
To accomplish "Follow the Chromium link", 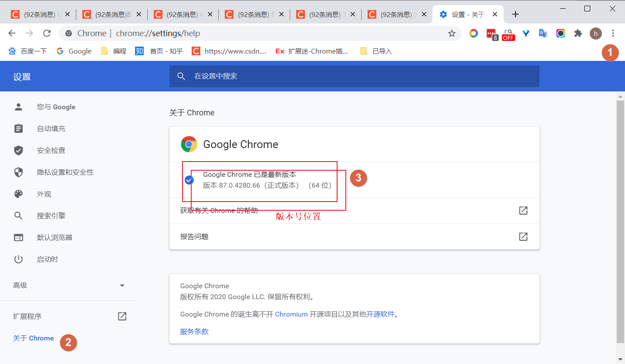I will pos(291,314).
